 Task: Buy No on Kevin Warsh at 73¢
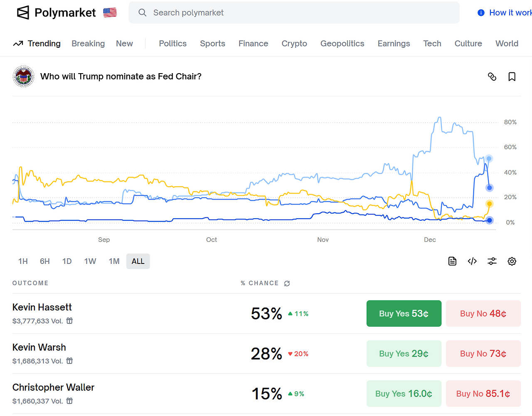tap(483, 354)
